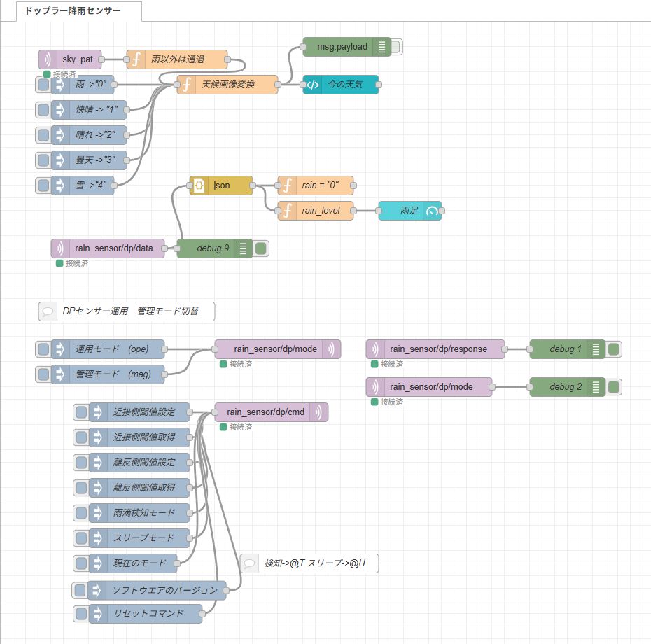The height and width of the screenshot is (644, 651).
Task: Click the gauge icon on 雨足 node
Action: (432, 211)
